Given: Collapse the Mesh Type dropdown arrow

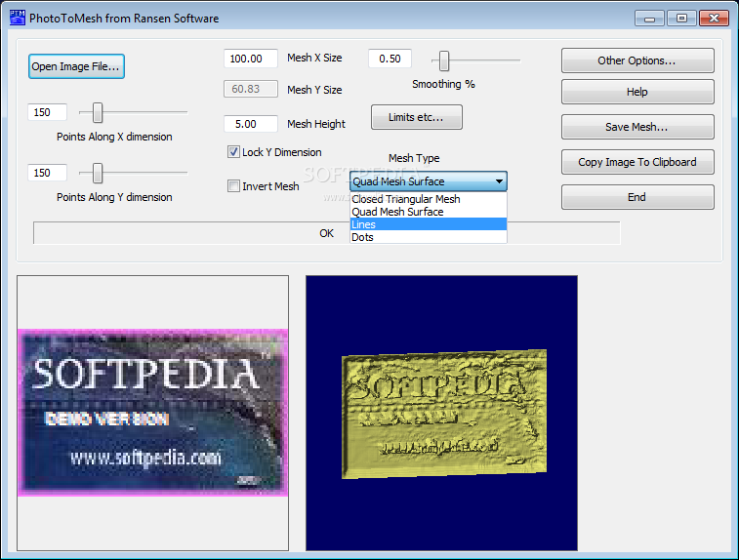Looking at the screenshot, I should tap(499, 181).
